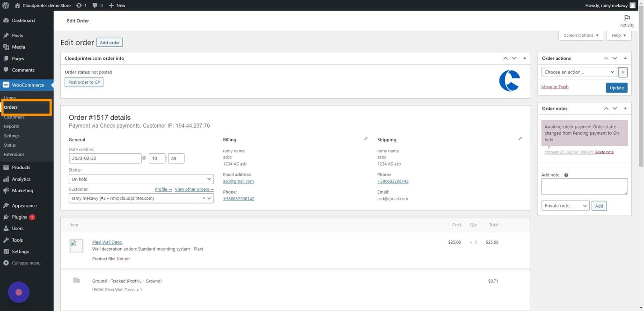Collapse the Order notes panel

tap(625, 108)
